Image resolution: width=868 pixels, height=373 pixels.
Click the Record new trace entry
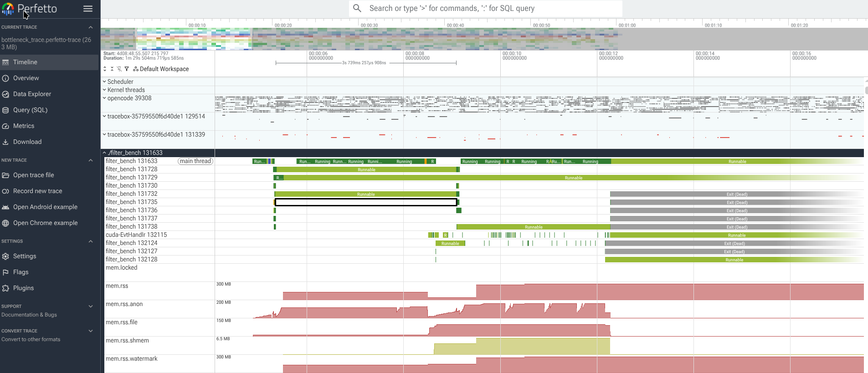49,191
